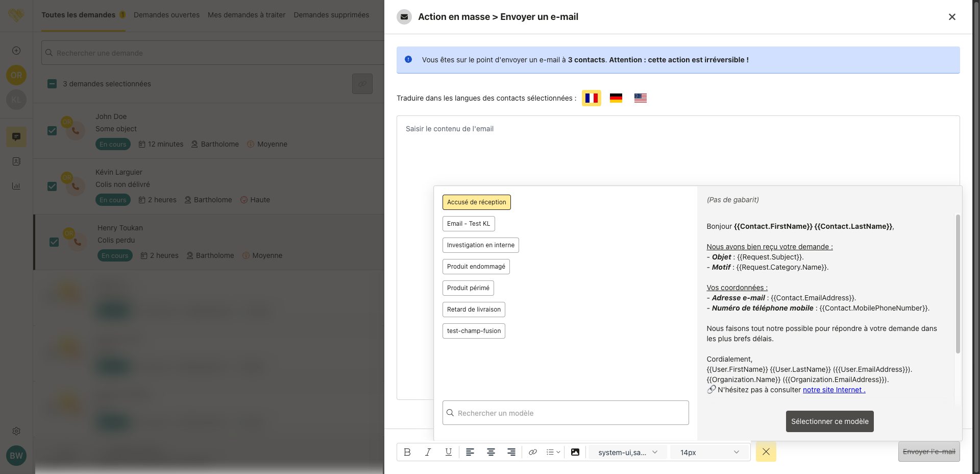Insert an image into the email
The width and height of the screenshot is (980, 474).
click(575, 452)
